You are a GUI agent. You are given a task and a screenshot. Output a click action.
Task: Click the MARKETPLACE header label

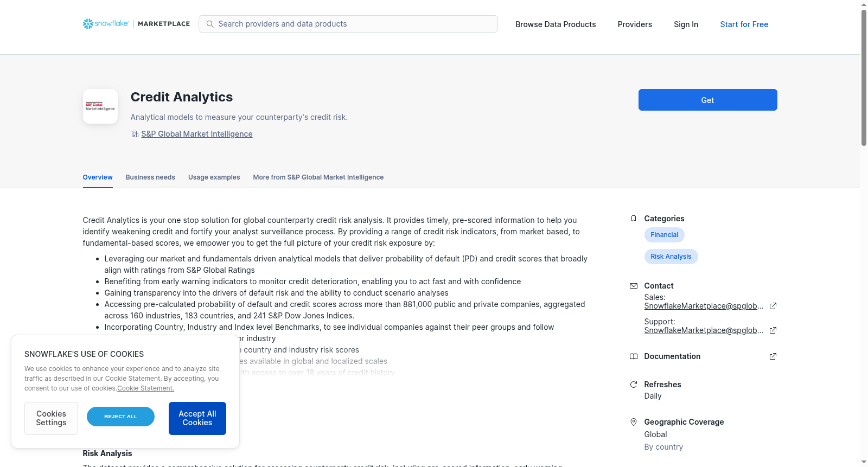click(x=164, y=24)
